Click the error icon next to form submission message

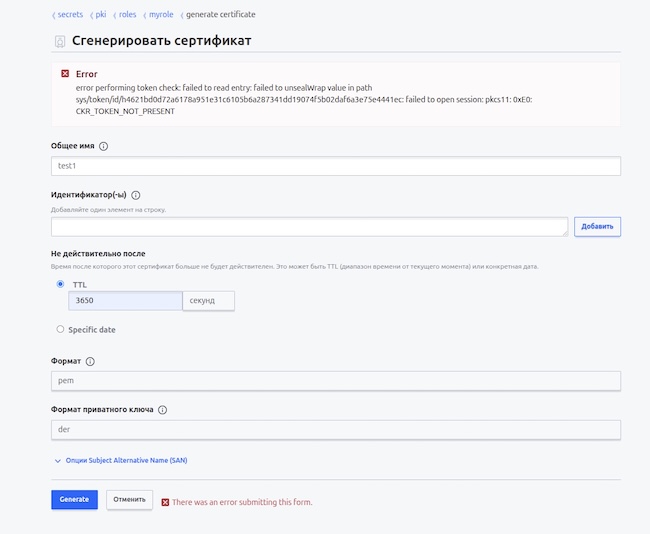point(165,502)
